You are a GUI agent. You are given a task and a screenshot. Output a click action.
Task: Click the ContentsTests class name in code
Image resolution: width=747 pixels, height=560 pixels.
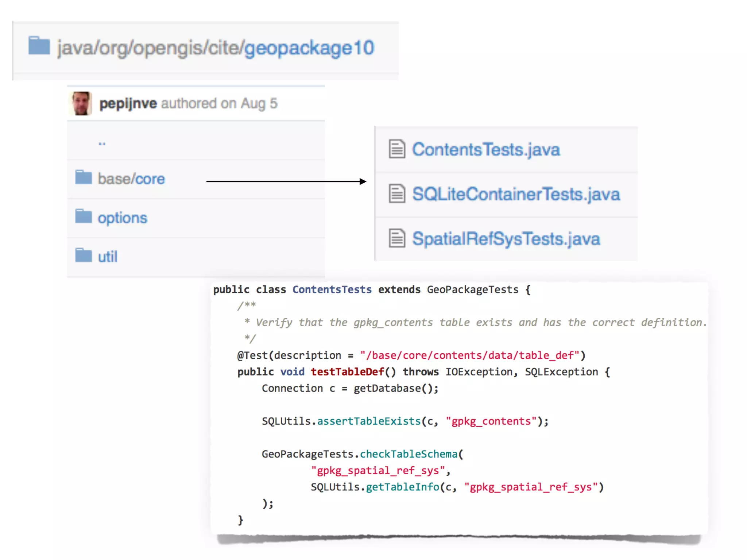tap(332, 289)
